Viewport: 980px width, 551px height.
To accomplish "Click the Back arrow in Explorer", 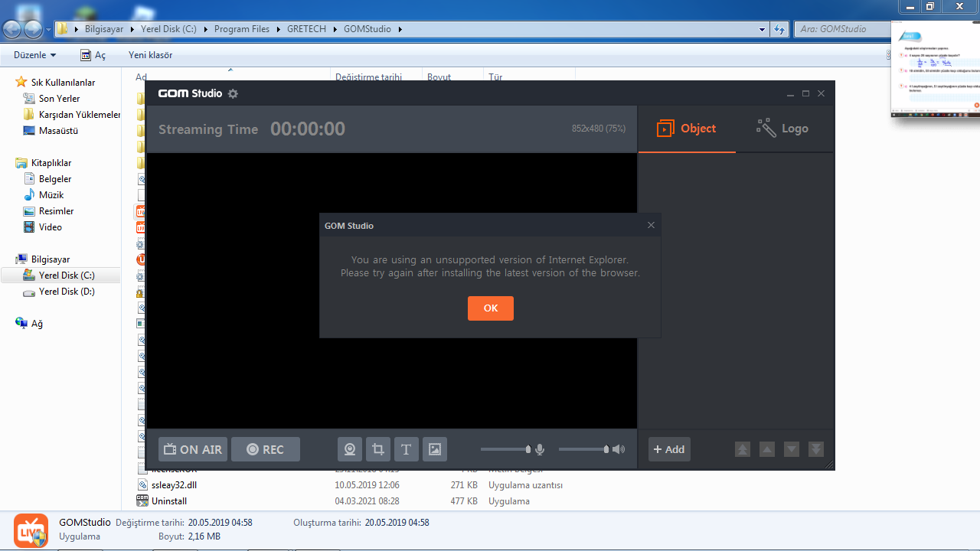I will (x=13, y=29).
